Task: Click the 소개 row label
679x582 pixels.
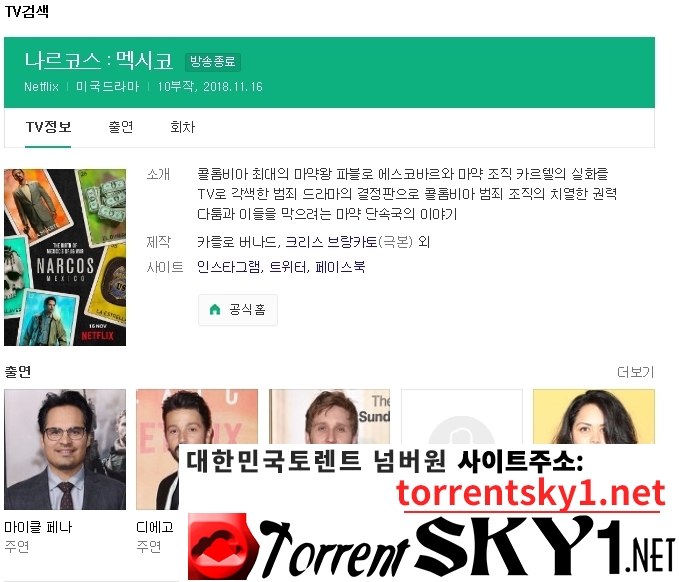Action: point(158,174)
